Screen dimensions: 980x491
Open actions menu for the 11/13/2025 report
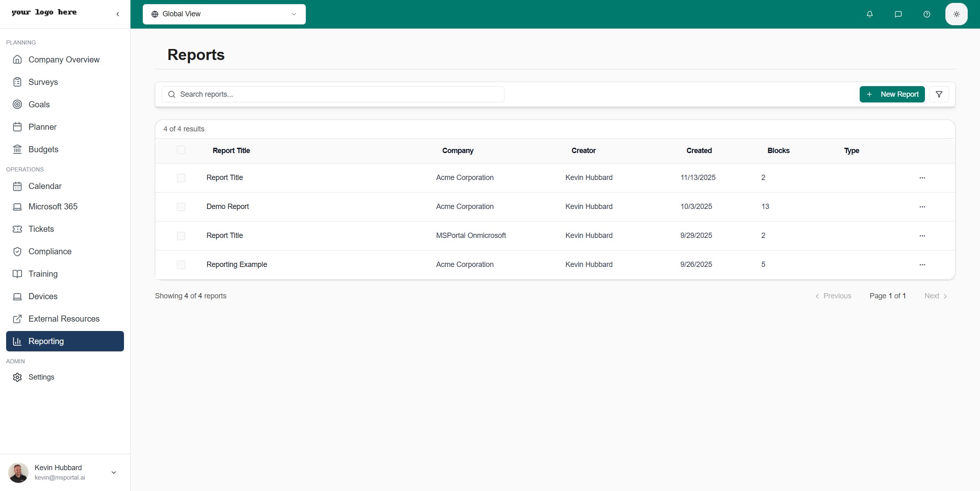coord(922,178)
